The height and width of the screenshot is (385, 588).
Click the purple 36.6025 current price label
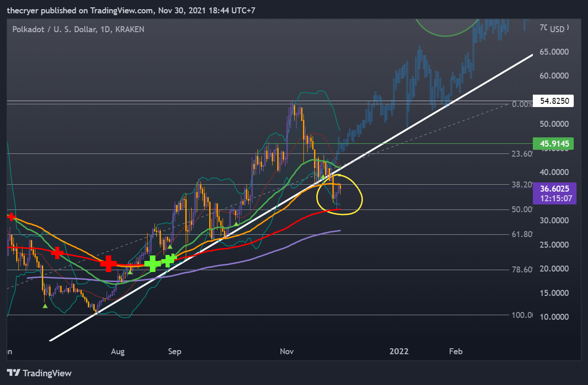tap(554, 189)
